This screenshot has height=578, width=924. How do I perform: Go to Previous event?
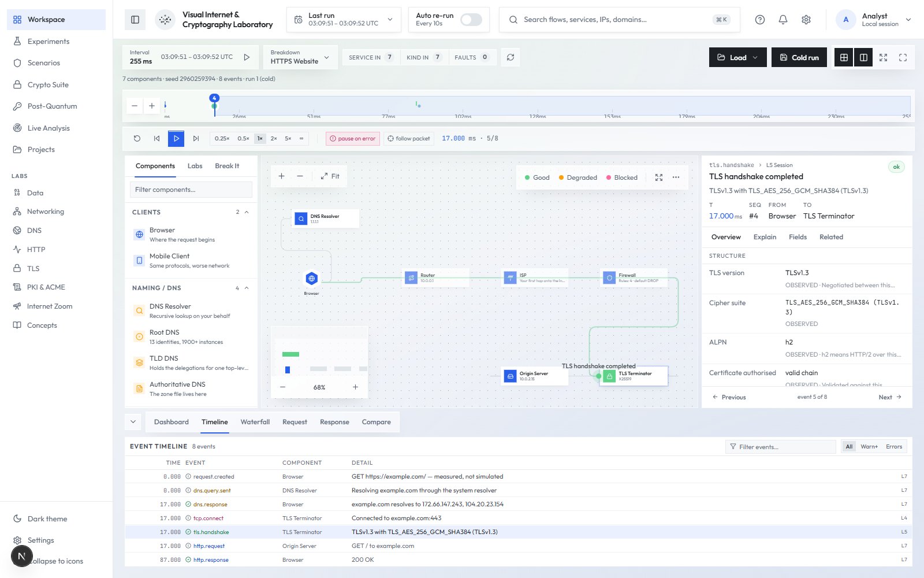tap(729, 397)
